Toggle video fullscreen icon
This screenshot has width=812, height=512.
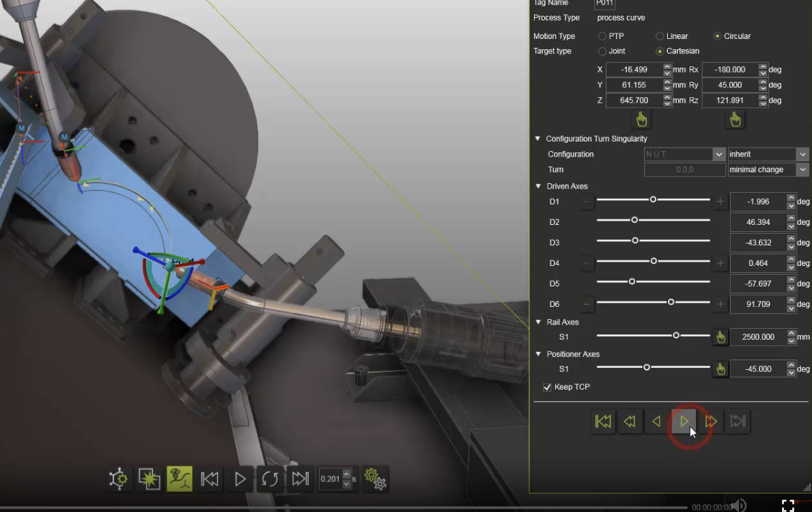788,505
